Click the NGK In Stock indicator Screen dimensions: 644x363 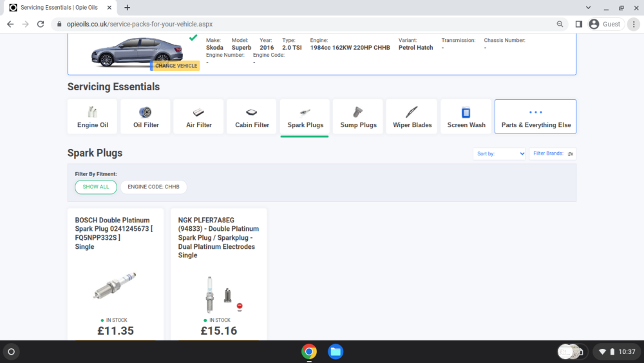pyautogui.click(x=217, y=320)
